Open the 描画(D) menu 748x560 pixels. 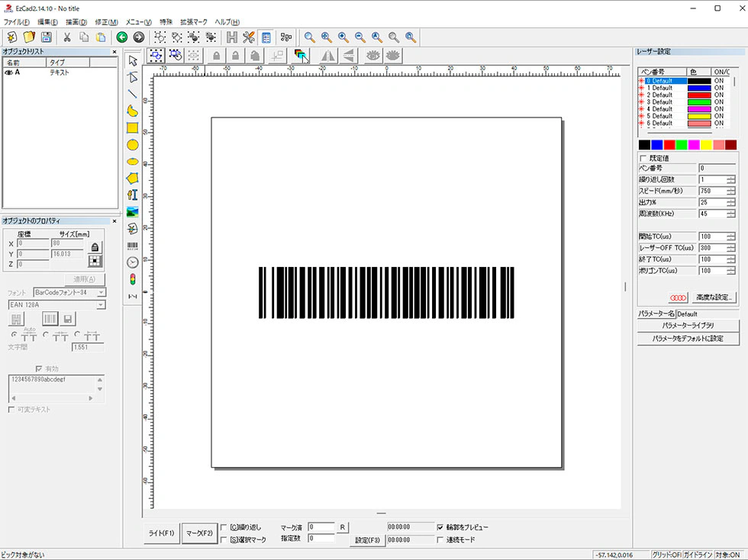76,22
